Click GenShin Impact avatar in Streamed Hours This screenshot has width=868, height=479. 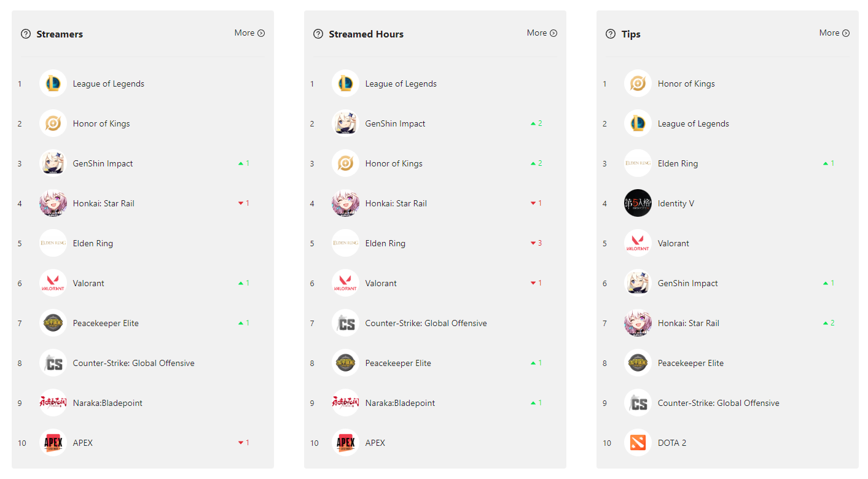point(345,123)
